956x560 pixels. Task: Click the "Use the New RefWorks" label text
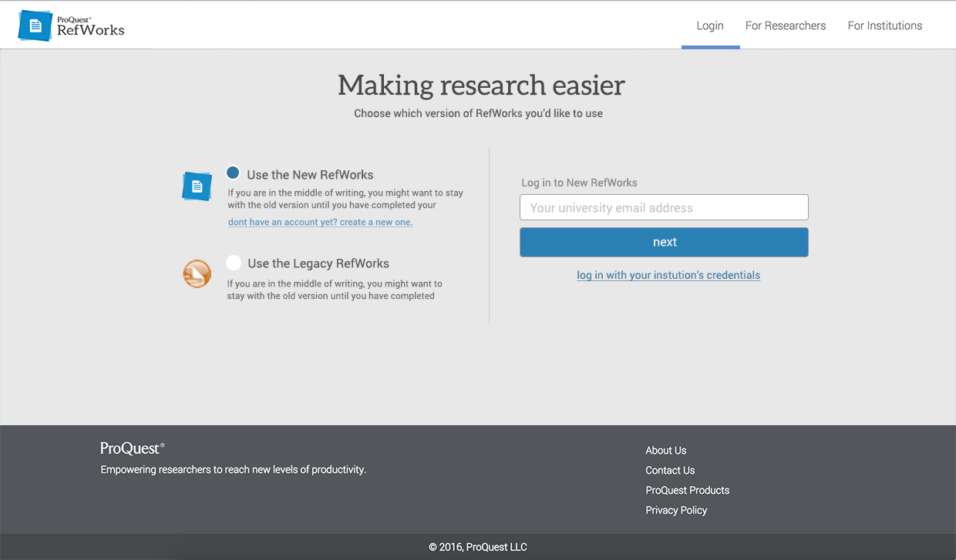click(310, 175)
